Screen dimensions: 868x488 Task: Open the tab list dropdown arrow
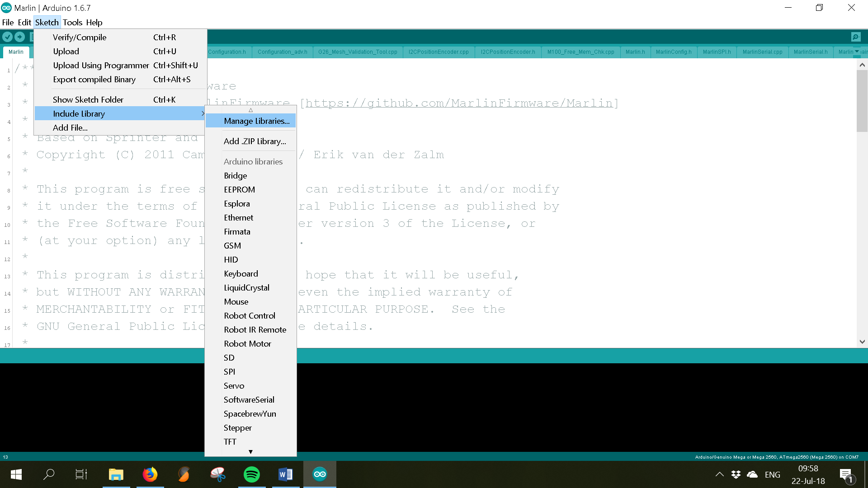click(x=857, y=52)
